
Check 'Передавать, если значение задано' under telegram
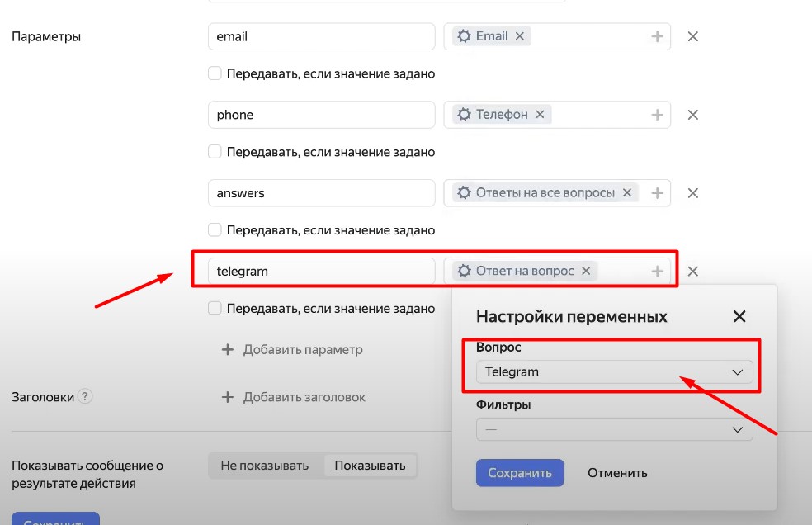coord(215,308)
